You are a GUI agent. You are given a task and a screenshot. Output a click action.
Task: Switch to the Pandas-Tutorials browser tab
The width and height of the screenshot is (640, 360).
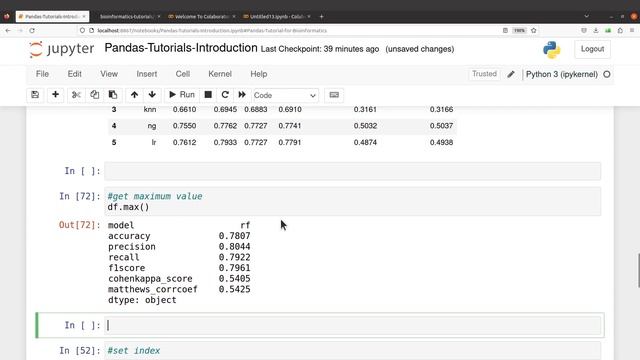pyautogui.click(x=52, y=16)
